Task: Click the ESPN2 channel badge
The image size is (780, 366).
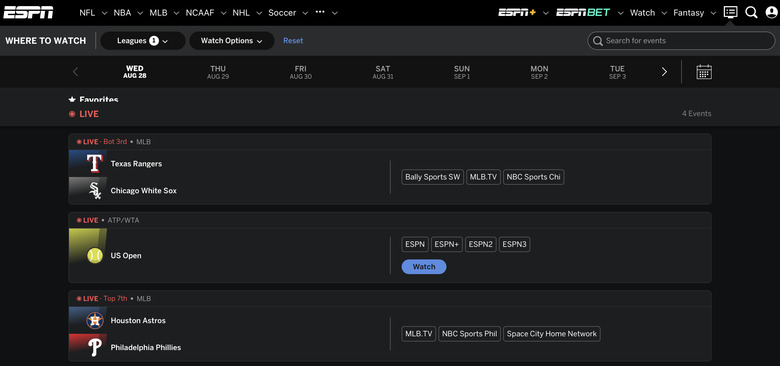Action: 481,244
